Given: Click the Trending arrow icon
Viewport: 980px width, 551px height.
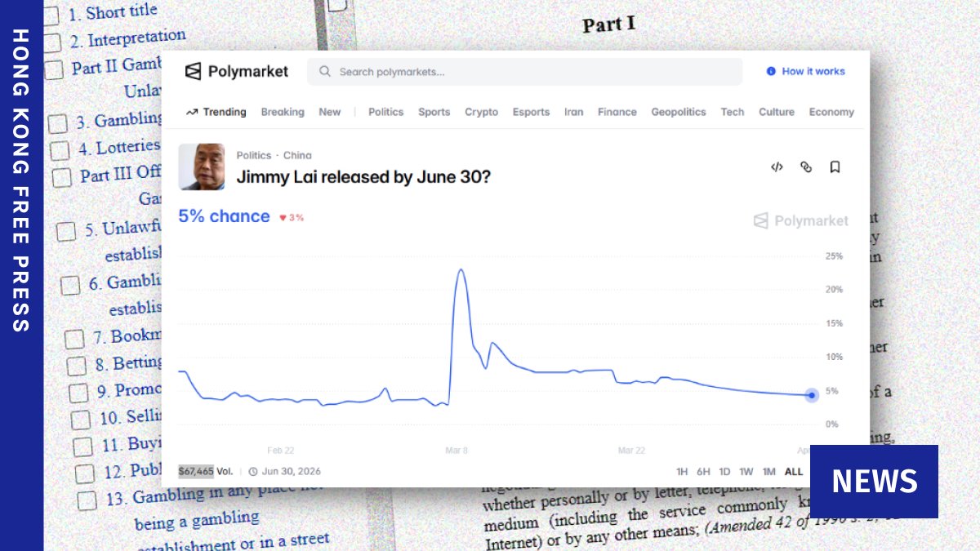Looking at the screenshot, I should click(x=192, y=113).
